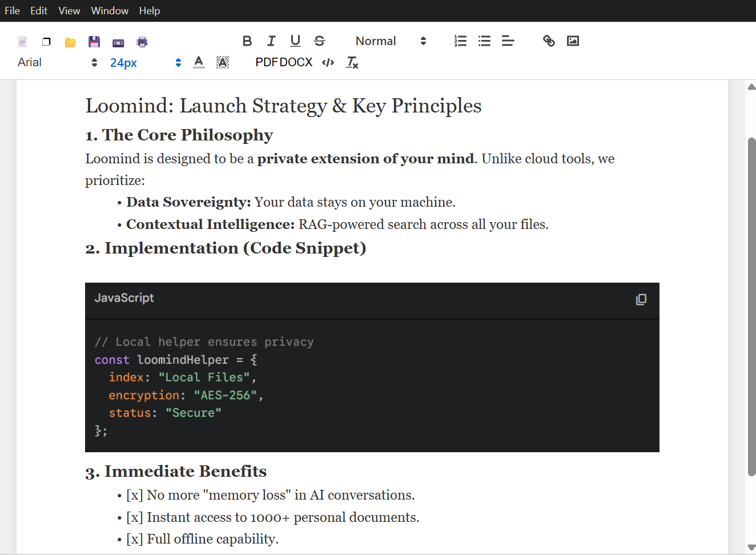Copy the JavaScript code snippet
This screenshot has height=555, width=756.
[x=641, y=299]
